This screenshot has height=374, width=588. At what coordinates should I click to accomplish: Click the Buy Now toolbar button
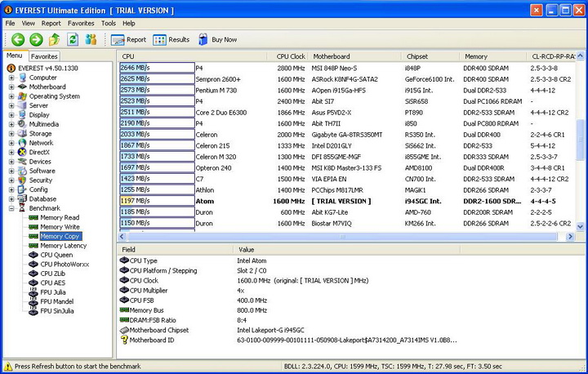tap(217, 40)
